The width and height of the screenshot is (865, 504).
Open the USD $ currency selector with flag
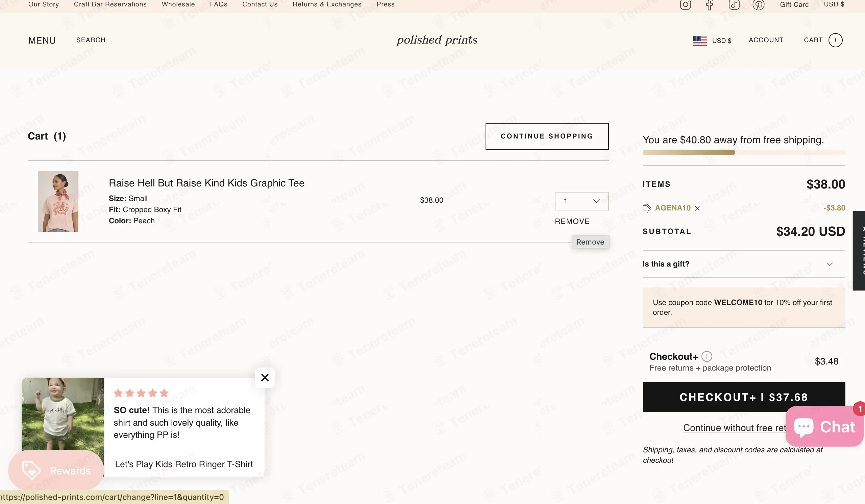pos(712,41)
